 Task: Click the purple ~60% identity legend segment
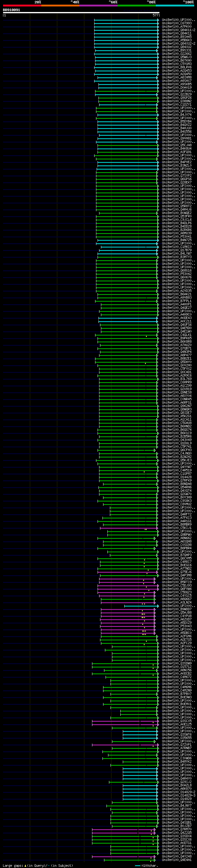(x=99, y=6)
